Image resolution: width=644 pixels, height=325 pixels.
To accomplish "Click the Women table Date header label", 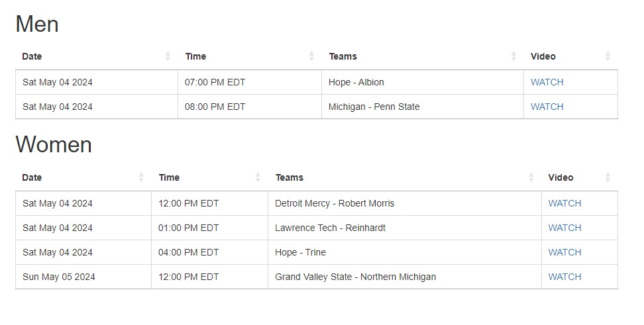I will [x=32, y=178].
